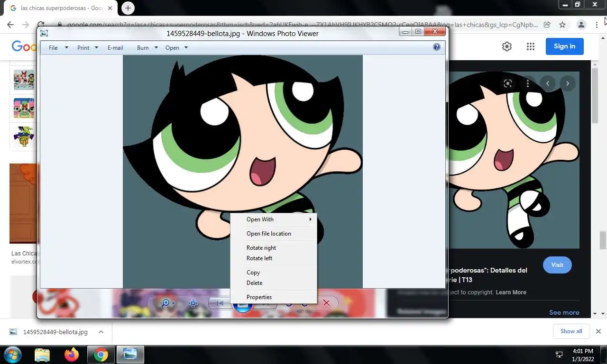Open Google quick settings gear
The width and height of the screenshot is (607, 364).
point(507,46)
